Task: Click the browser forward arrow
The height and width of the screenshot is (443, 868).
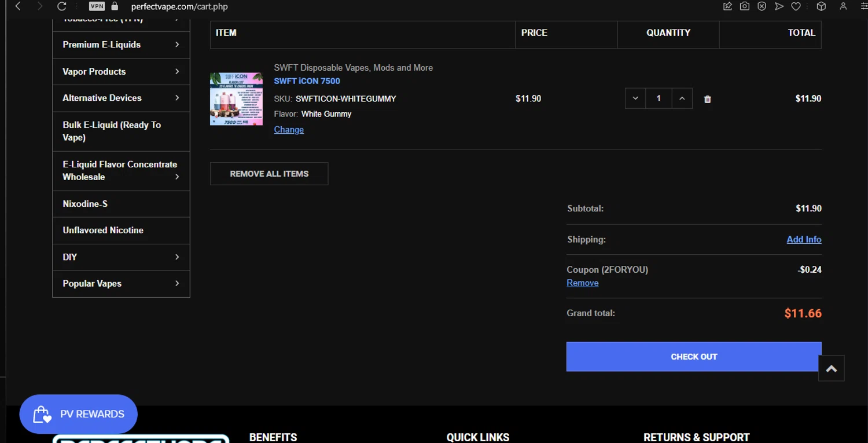Action: (x=39, y=6)
